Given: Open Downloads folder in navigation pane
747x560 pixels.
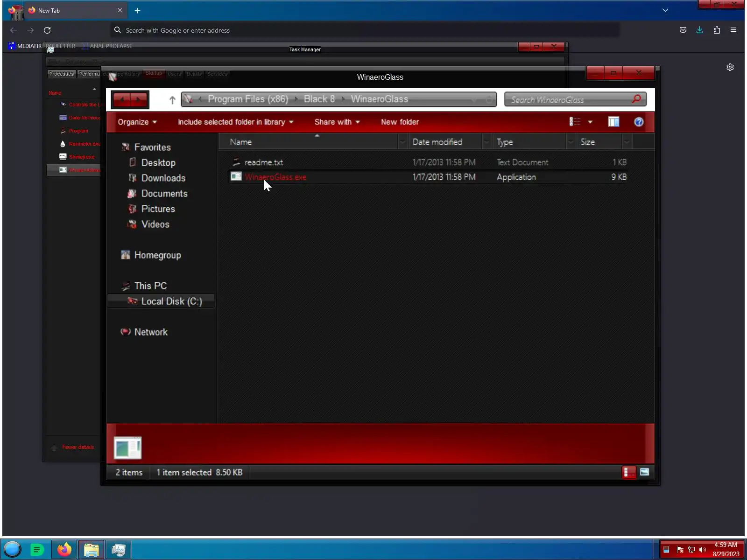Looking at the screenshot, I should pyautogui.click(x=163, y=178).
